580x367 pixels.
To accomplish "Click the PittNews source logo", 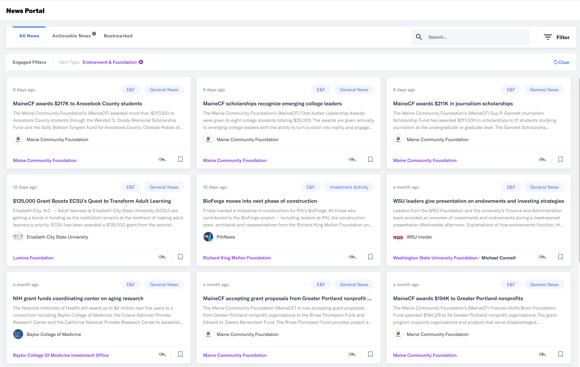I will pyautogui.click(x=208, y=237).
